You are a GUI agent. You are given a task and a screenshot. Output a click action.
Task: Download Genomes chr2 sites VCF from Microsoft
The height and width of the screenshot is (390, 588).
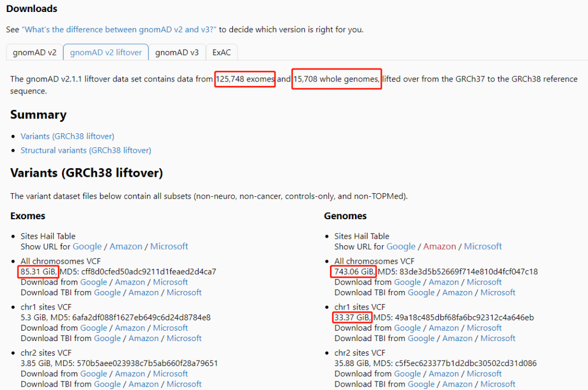(x=484, y=374)
